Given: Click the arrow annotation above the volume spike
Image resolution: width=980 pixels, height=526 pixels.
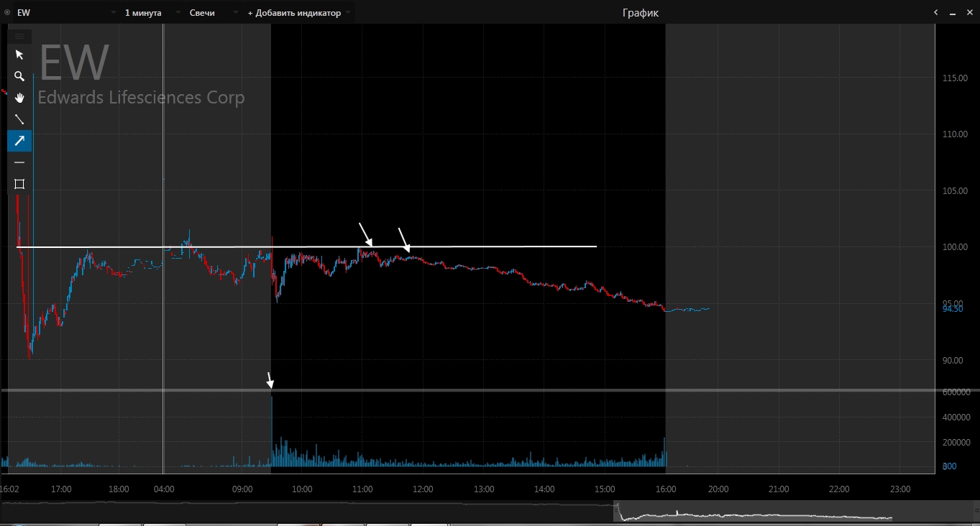Looking at the screenshot, I should pos(270,380).
